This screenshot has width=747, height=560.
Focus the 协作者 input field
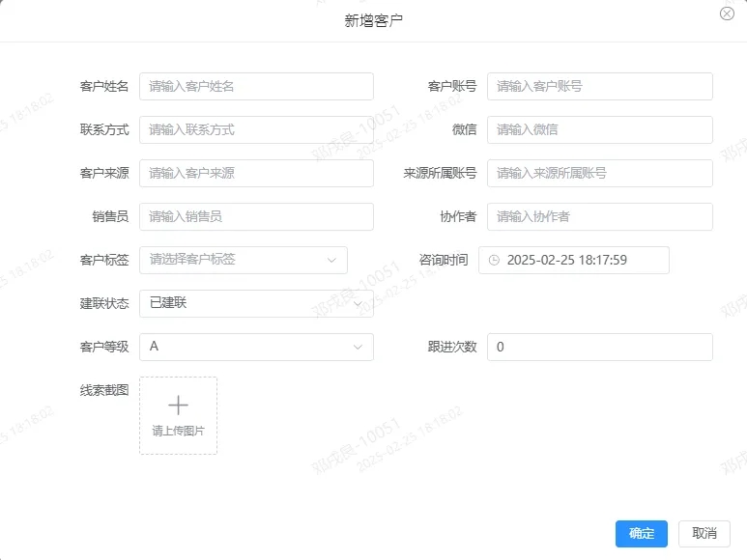(600, 216)
